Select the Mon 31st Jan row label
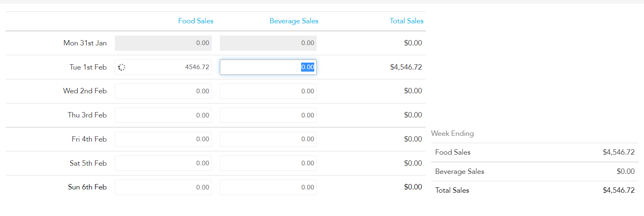Screen dimensions: 644x216 point(85,43)
